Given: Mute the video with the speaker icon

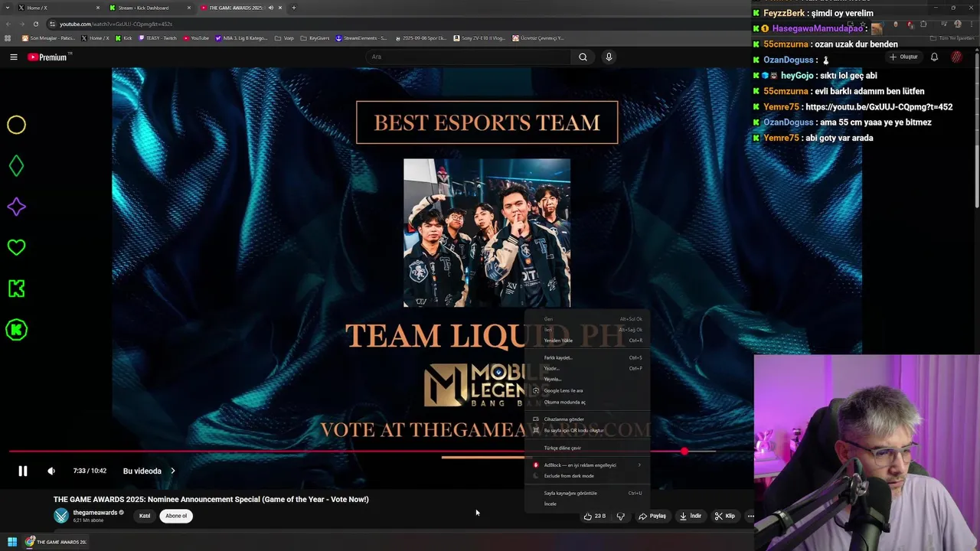Looking at the screenshot, I should pyautogui.click(x=51, y=471).
